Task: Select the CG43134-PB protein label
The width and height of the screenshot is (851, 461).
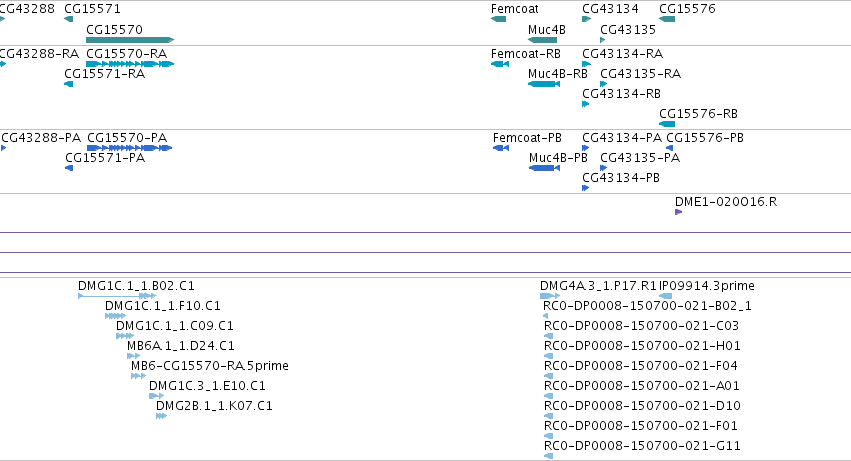Action: pos(621,178)
